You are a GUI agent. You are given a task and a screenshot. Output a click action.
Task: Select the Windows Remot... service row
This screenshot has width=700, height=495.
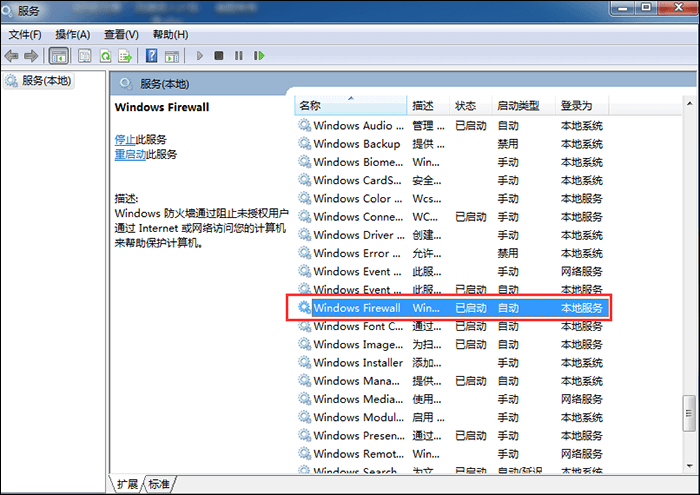(x=452, y=454)
